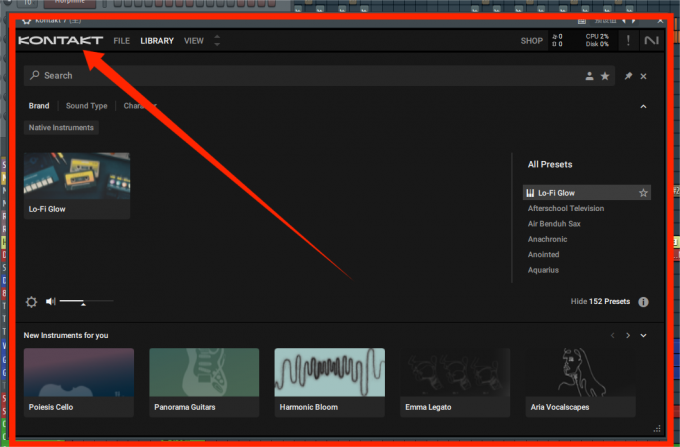Click the presets info icon
Viewport: 680px width, 447px height.
pyautogui.click(x=643, y=302)
